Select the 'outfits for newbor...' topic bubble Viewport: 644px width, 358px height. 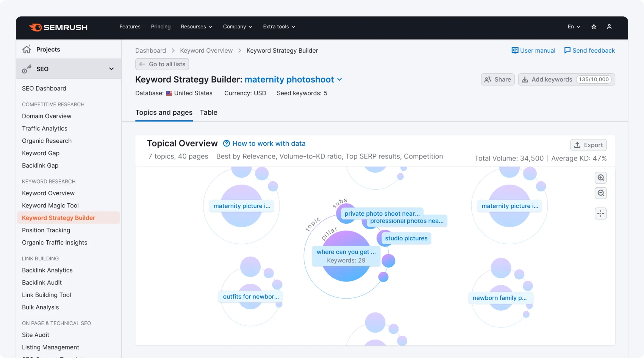251,297
